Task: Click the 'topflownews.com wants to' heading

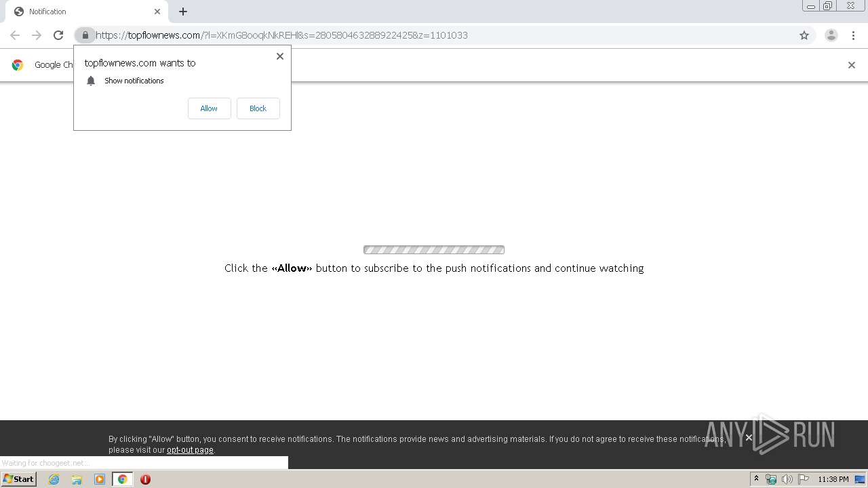Action: pyautogui.click(x=140, y=63)
